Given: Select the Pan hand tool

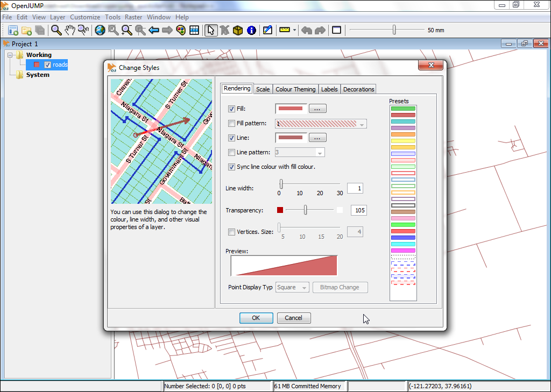Looking at the screenshot, I should click(x=70, y=30).
